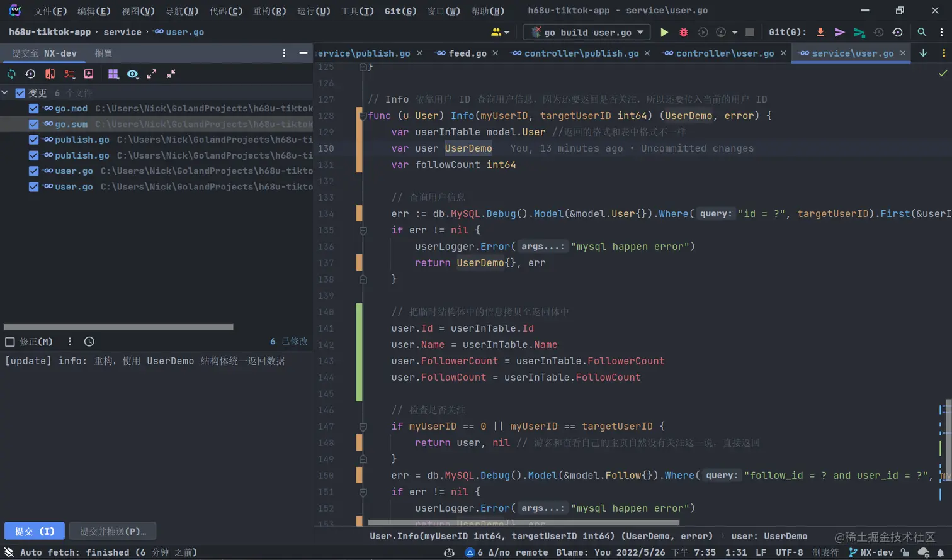952x560 pixels.
Task: Expand all changes in the commit tree
Action: (x=152, y=74)
